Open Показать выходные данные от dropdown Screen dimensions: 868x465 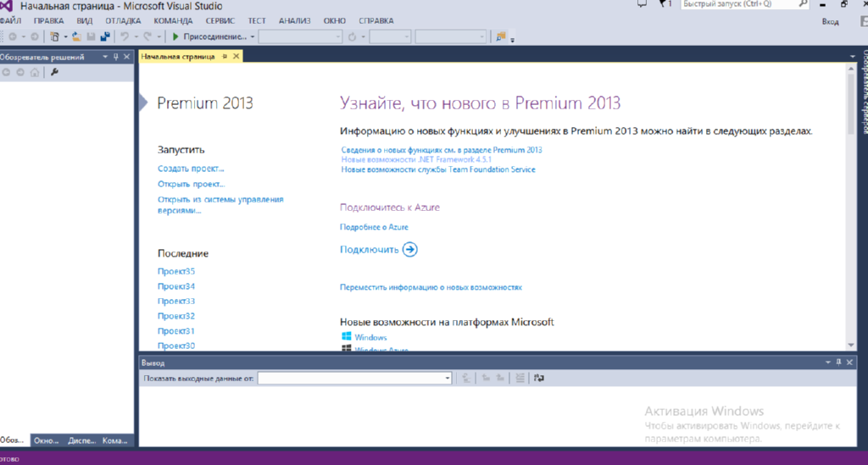[448, 379]
